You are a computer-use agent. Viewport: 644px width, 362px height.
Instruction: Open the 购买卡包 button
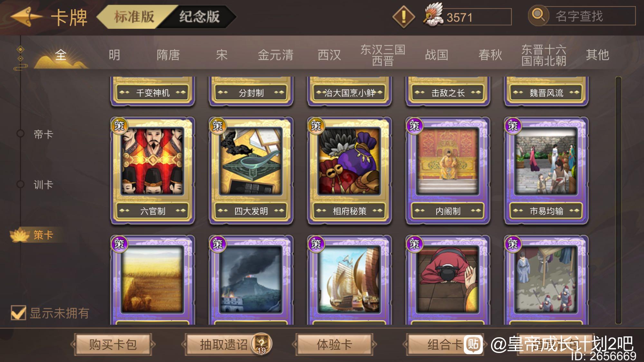point(113,344)
